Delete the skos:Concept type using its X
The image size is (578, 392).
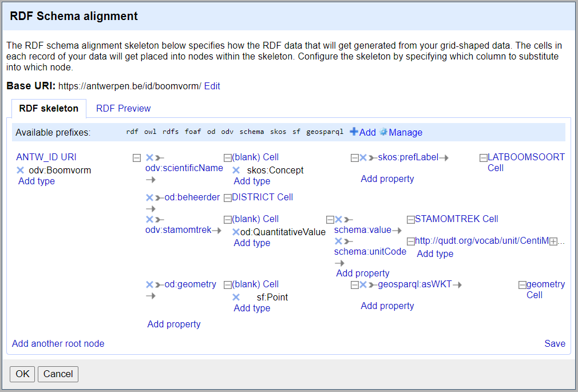236,170
